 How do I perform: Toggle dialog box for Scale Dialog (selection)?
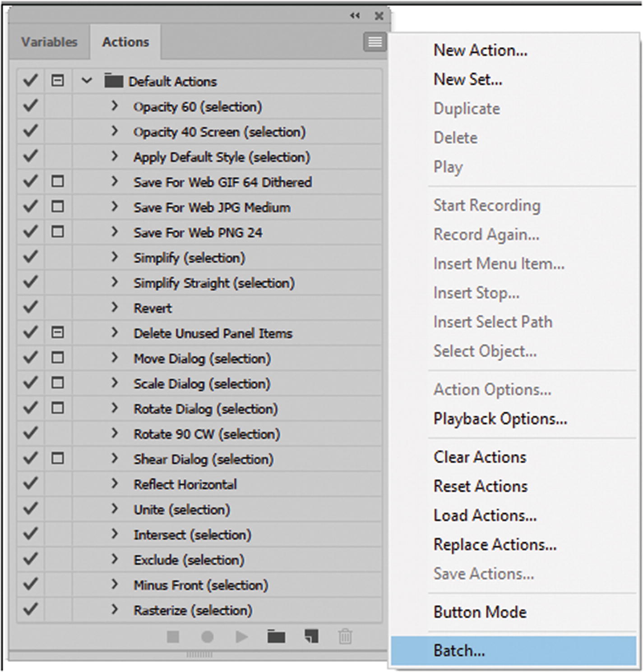coord(57,383)
